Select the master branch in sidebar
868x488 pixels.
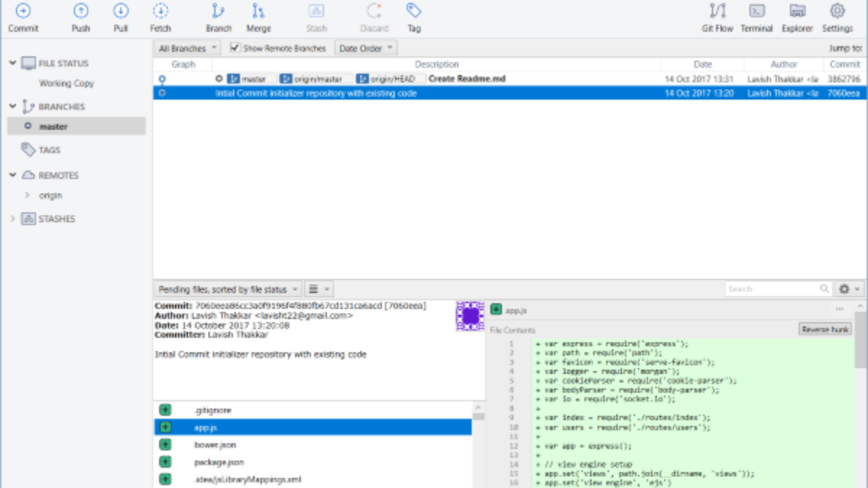coord(54,127)
